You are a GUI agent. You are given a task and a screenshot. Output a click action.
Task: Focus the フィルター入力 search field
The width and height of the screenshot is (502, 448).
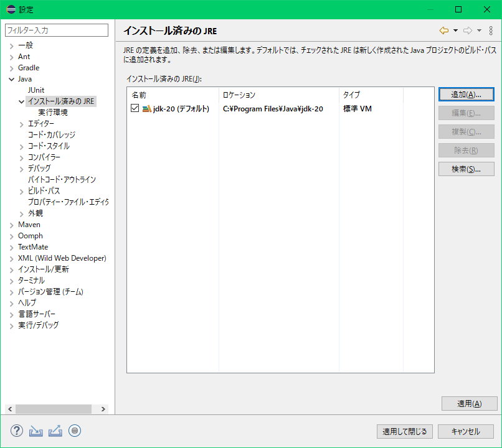click(x=57, y=30)
